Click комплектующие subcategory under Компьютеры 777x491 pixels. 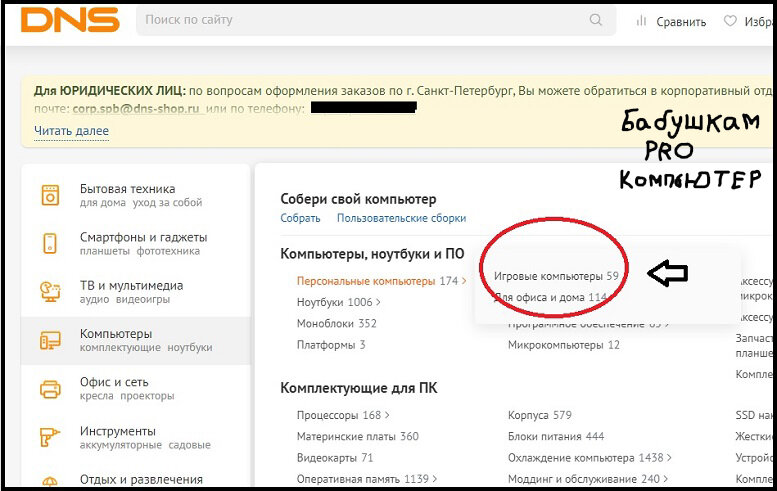[120, 347]
